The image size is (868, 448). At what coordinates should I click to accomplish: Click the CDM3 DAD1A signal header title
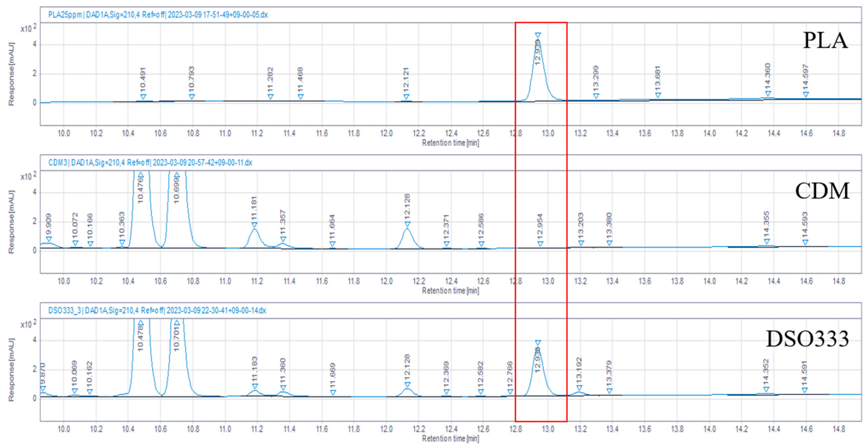coord(150,163)
